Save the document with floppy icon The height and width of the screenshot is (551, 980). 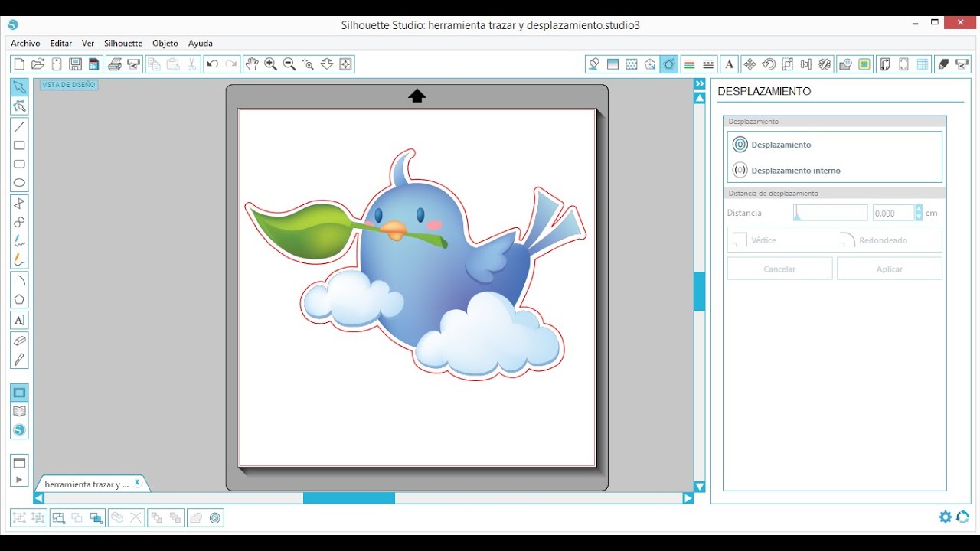pos(75,64)
